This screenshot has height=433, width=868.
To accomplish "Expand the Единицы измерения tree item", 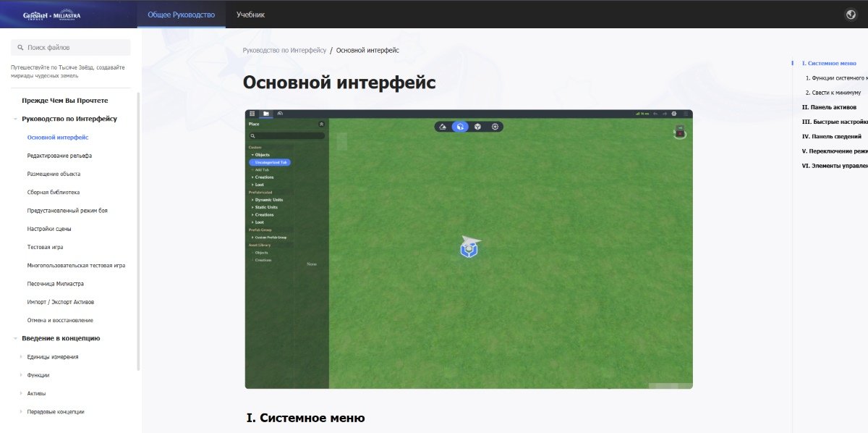I will pos(21,357).
